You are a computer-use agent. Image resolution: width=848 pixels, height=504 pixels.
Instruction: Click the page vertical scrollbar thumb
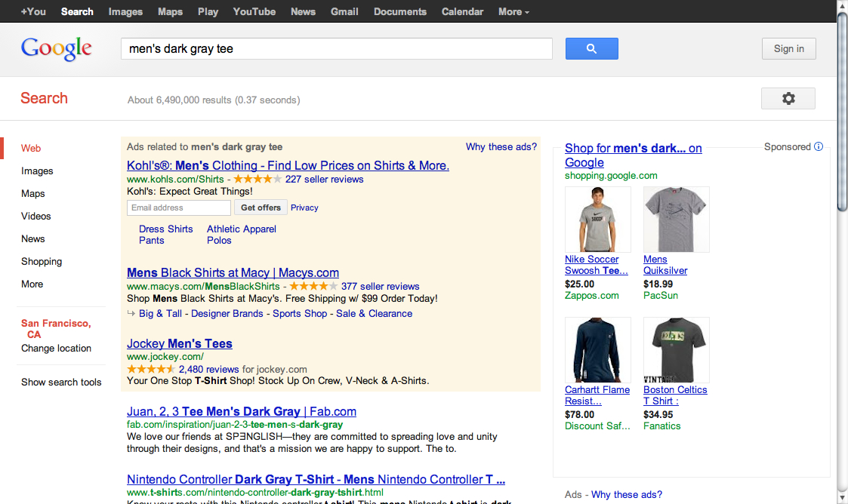coord(842,111)
